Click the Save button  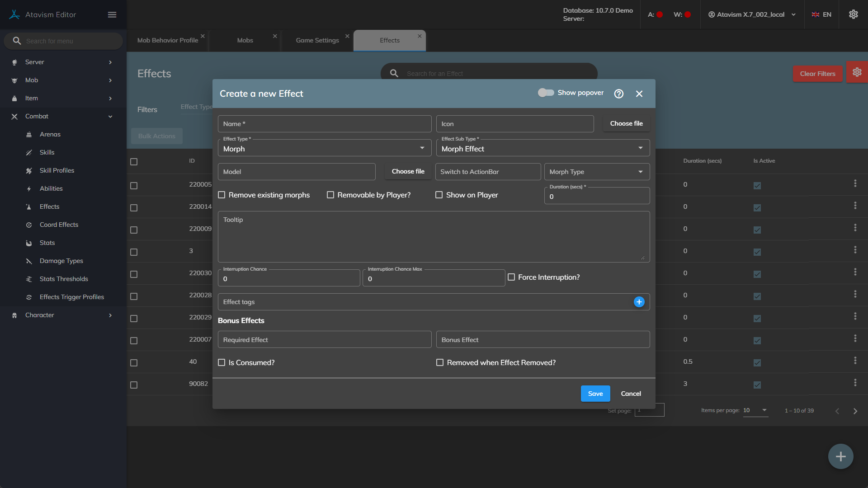coord(595,394)
